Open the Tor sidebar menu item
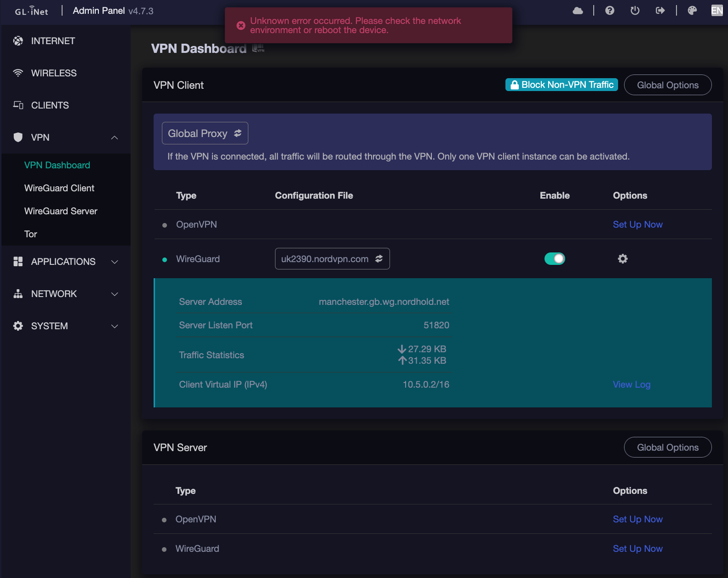The image size is (728, 578). (31, 234)
